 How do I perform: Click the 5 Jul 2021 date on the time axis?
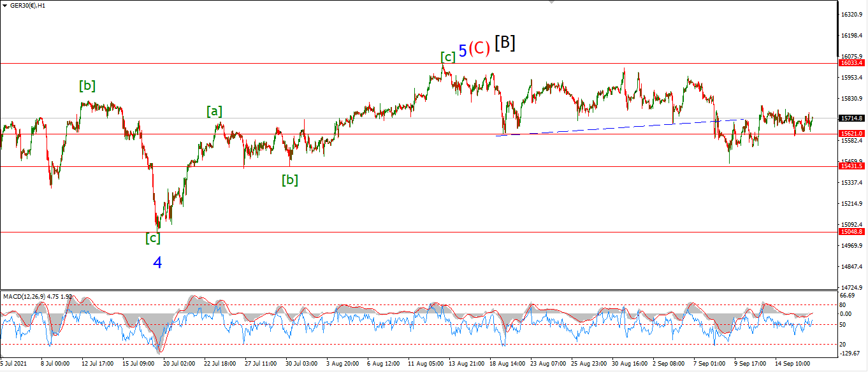[15, 364]
